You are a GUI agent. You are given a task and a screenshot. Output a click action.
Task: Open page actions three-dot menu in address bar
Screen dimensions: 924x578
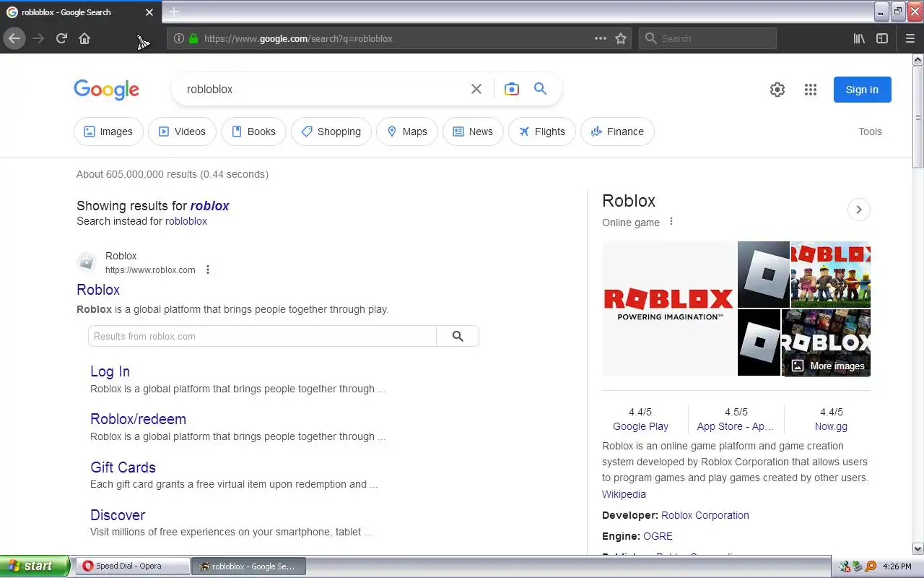pos(600,38)
